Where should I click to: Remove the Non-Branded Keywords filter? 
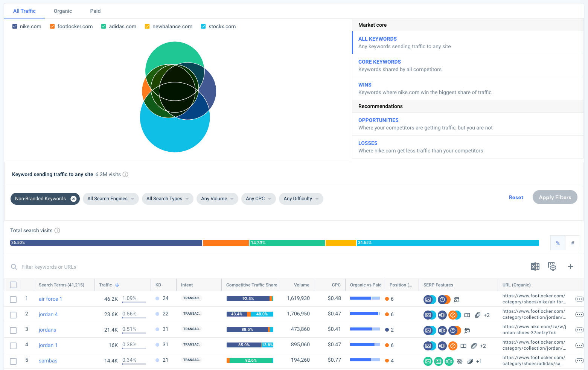[x=73, y=199]
